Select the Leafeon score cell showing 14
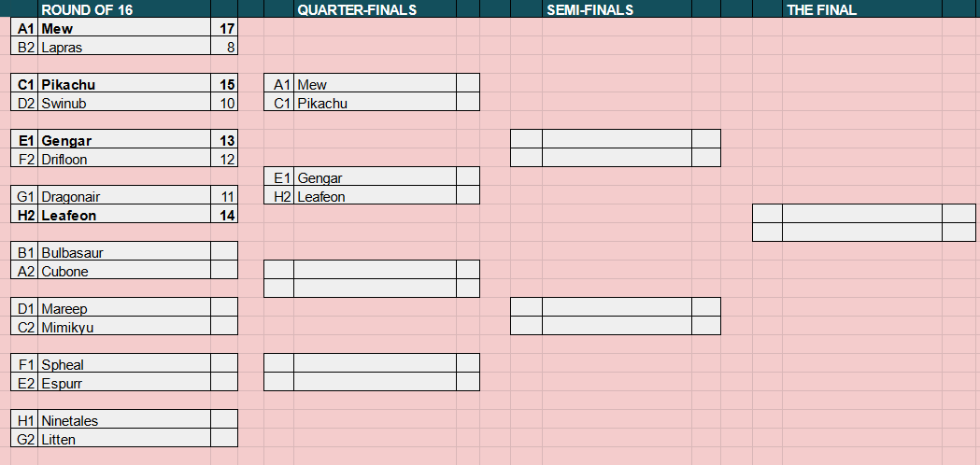 coord(224,214)
